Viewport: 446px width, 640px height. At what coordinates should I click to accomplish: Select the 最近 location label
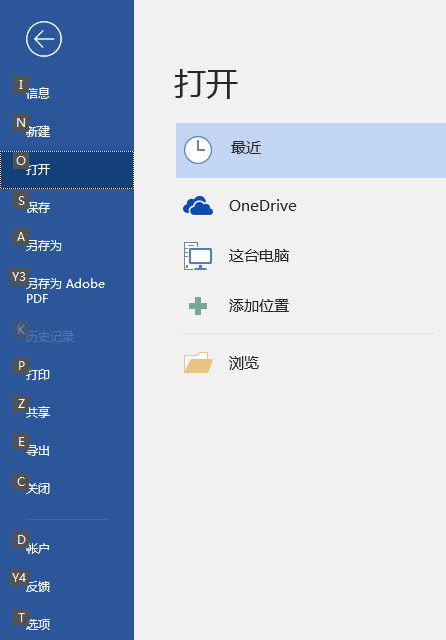[x=246, y=148]
